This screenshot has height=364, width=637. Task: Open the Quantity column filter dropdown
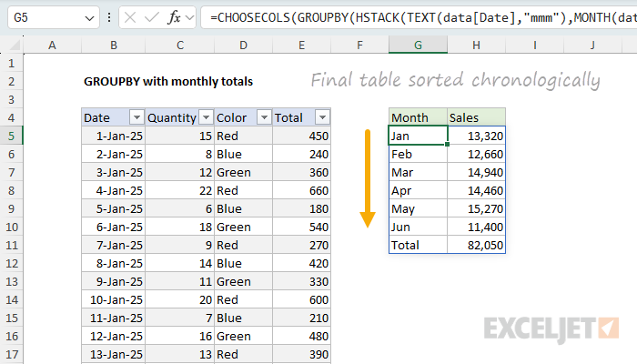206,117
